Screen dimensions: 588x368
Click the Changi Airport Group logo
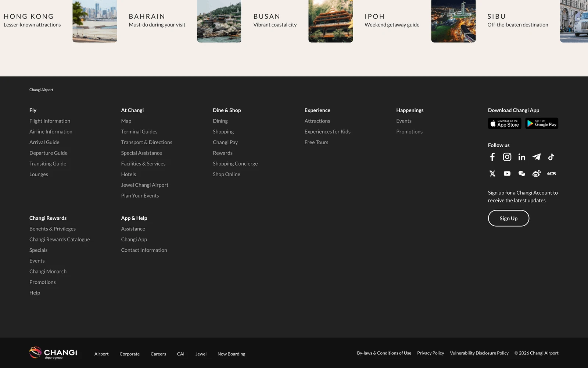click(53, 353)
